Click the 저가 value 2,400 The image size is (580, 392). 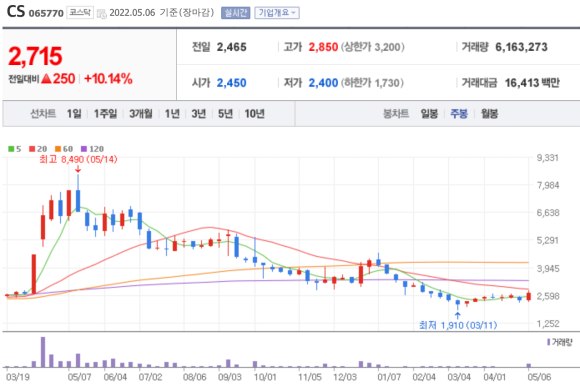click(x=323, y=83)
